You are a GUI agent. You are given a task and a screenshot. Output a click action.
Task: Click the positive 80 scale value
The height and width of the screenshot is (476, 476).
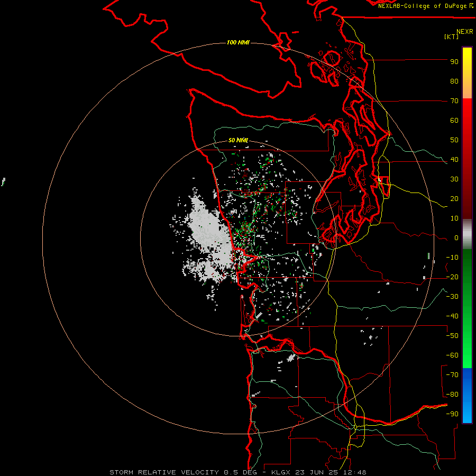point(454,81)
